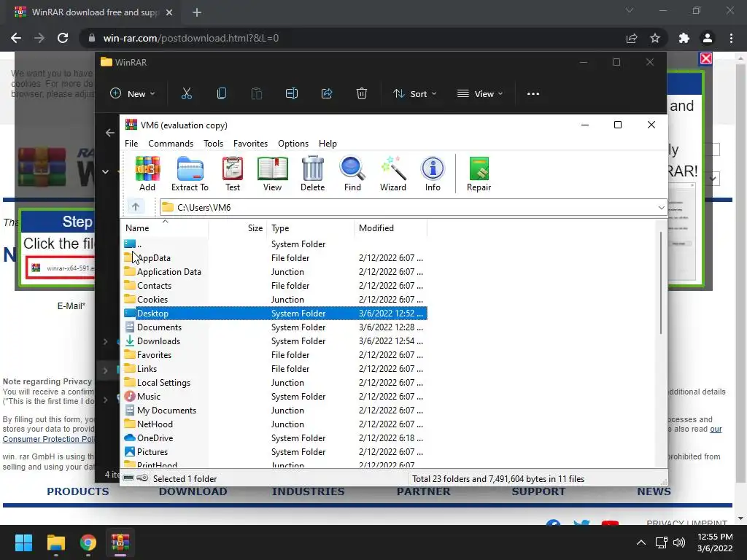This screenshot has height=560, width=747.
Task: Sort by the Size column header
Action: pyautogui.click(x=237, y=228)
